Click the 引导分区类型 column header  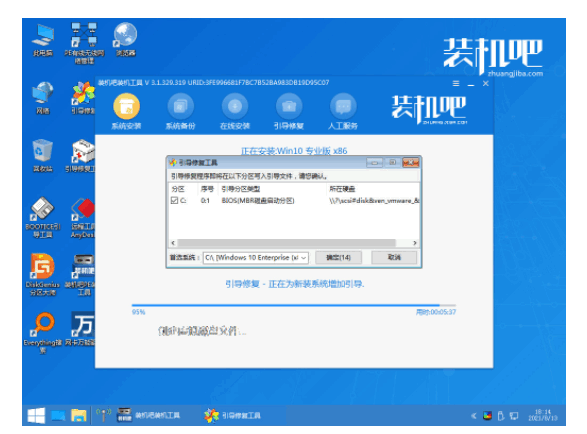point(240,189)
